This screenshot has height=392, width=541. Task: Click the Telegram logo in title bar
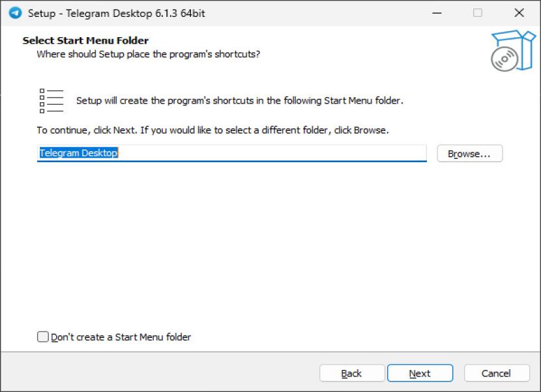15,13
